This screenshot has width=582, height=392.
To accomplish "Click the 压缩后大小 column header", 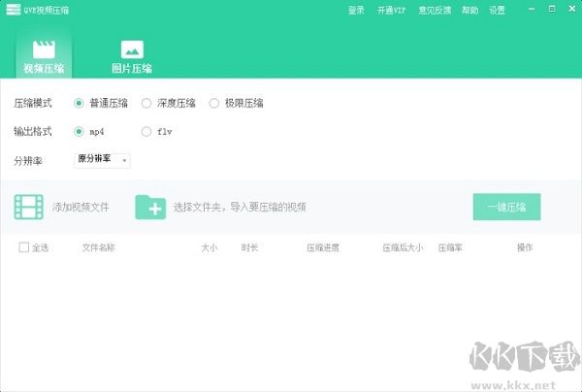I will point(403,247).
